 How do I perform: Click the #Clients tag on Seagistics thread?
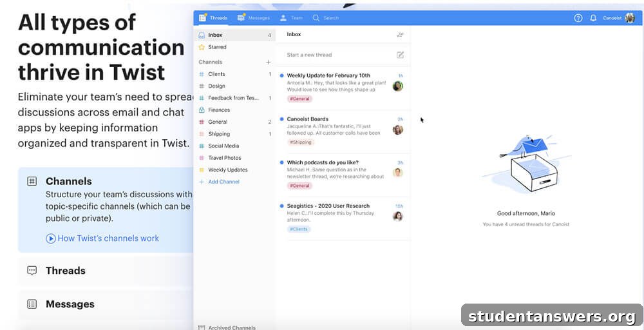299,229
